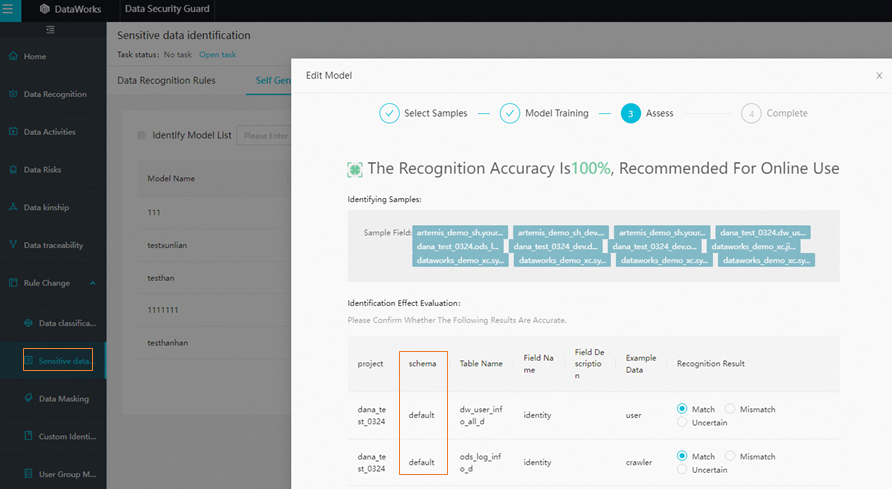Select Match for ods_log_info_d row
This screenshot has width=892, height=489.
click(682, 455)
